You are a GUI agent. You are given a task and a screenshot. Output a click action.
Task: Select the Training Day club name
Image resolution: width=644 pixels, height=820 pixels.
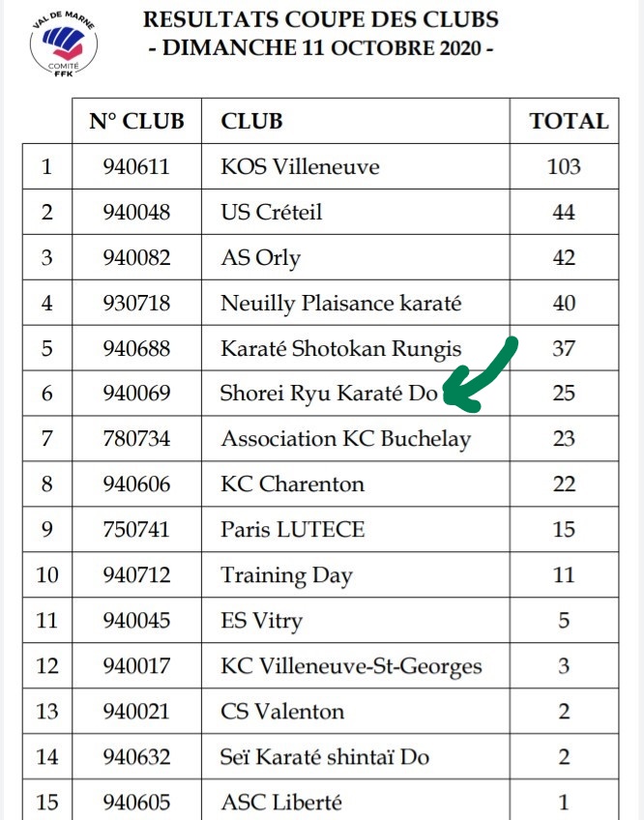(286, 575)
